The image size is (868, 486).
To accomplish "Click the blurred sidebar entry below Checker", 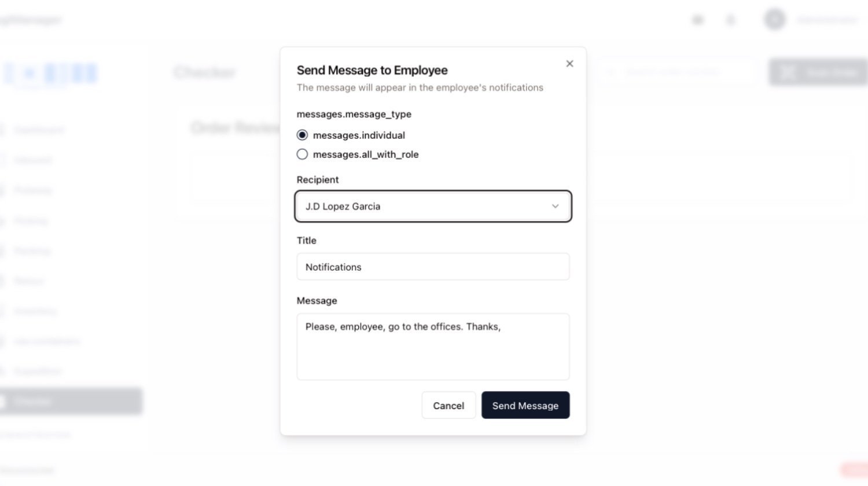I will pos(36,434).
